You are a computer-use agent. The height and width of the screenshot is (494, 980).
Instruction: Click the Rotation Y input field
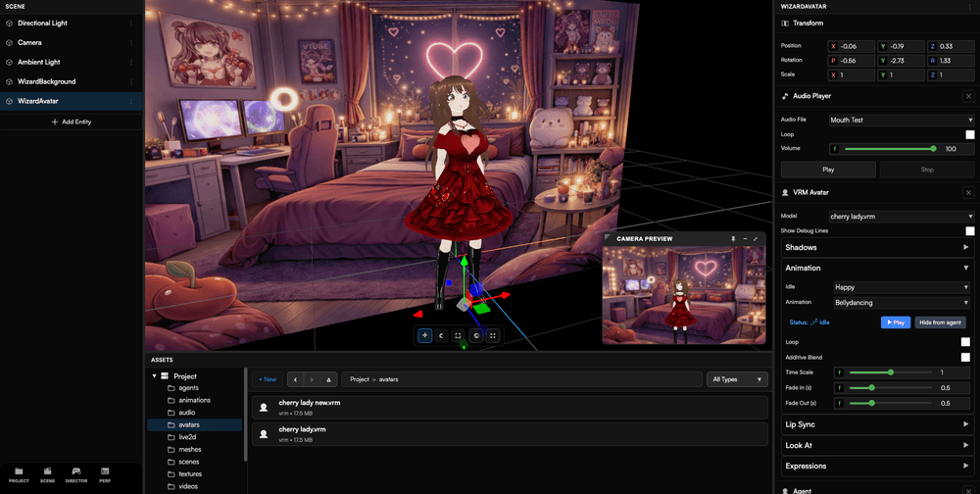click(901, 61)
